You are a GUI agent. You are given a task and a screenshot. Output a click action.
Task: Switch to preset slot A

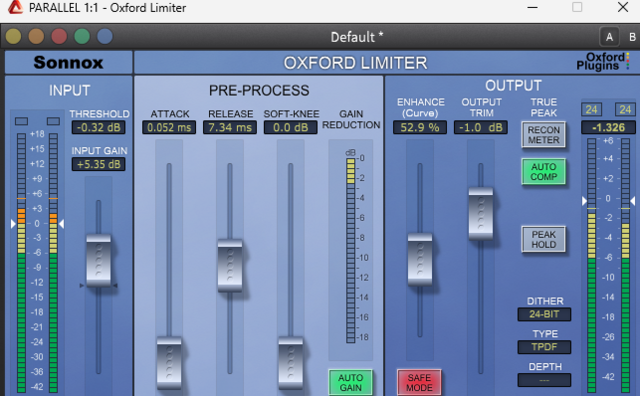pyautogui.click(x=609, y=37)
